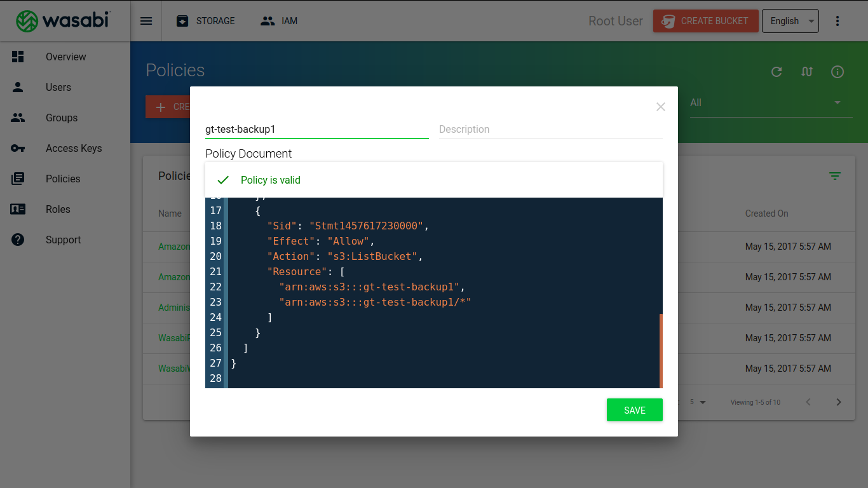Refresh the policies list
This screenshot has width=868, height=488.
(x=776, y=72)
